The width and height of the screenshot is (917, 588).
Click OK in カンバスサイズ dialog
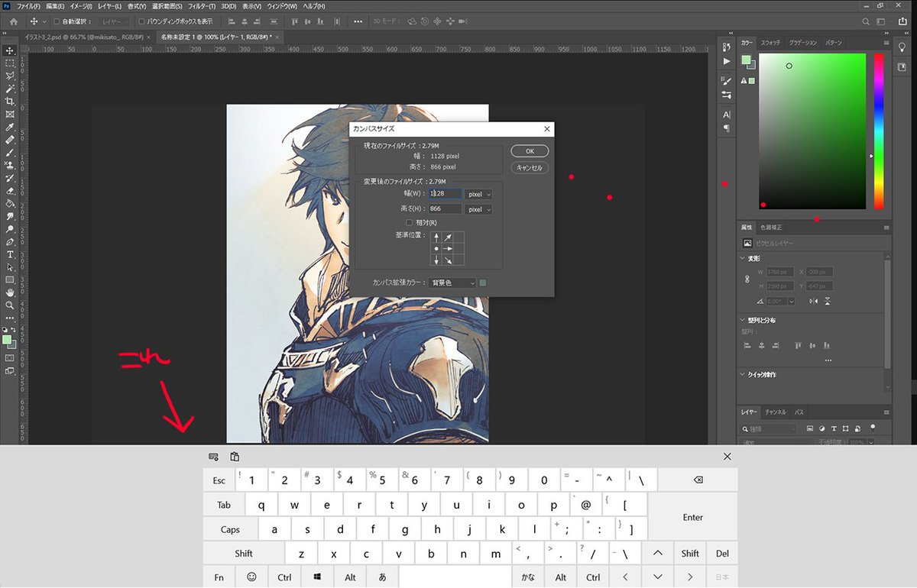[x=530, y=151]
